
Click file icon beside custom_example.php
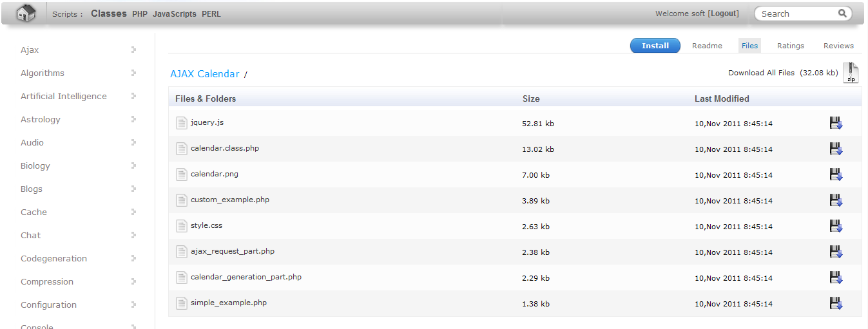(x=182, y=200)
